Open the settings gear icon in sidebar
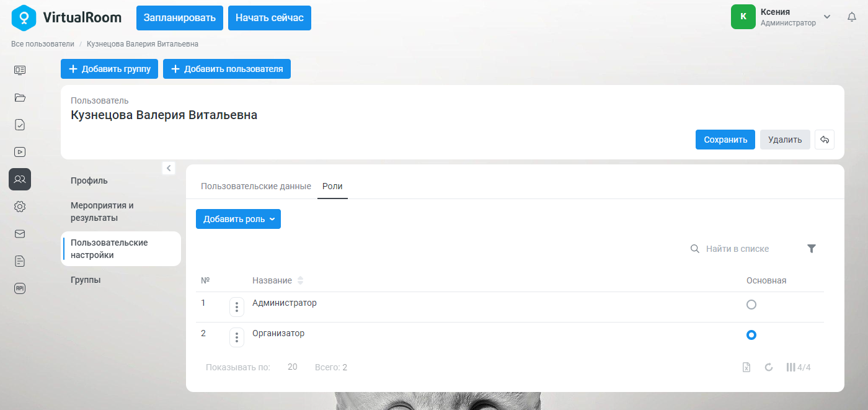The height and width of the screenshot is (410, 868). tap(20, 207)
